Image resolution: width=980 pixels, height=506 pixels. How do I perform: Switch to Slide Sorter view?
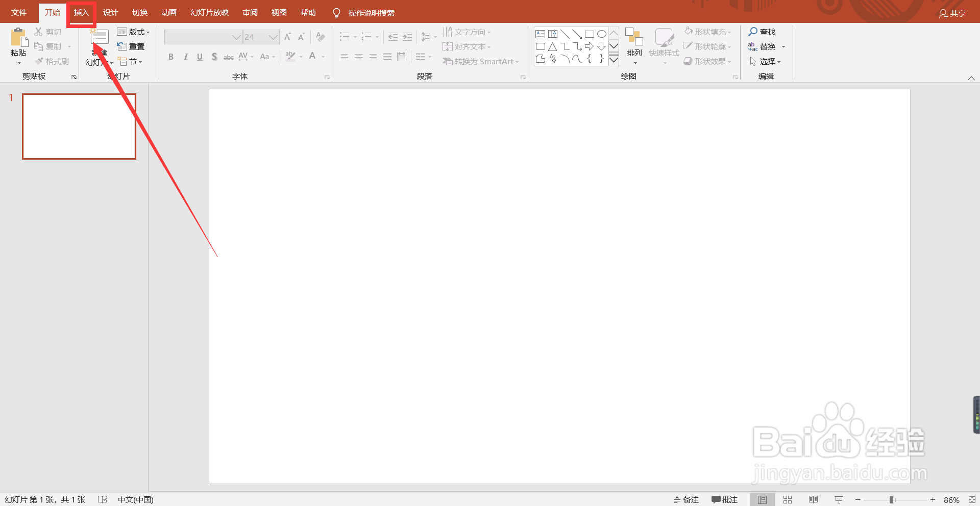click(x=788, y=500)
